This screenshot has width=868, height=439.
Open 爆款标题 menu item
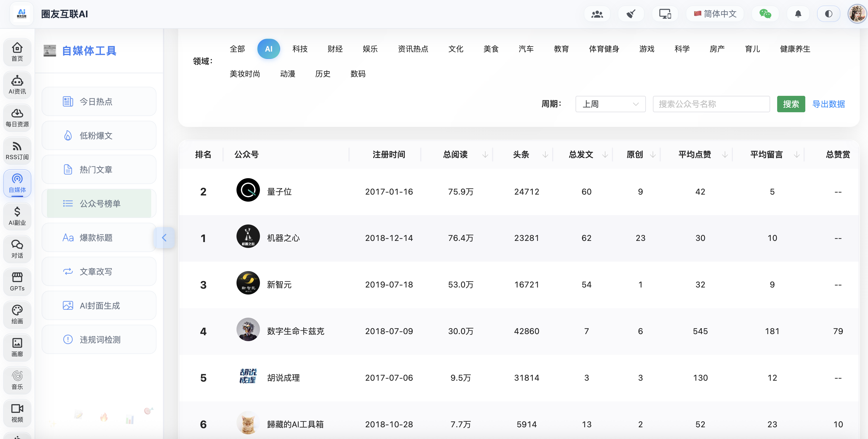tap(99, 238)
